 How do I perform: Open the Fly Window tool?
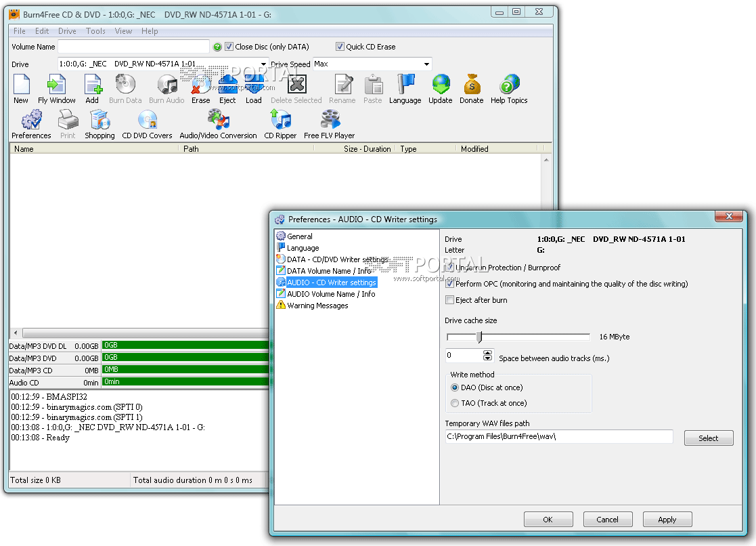56,85
